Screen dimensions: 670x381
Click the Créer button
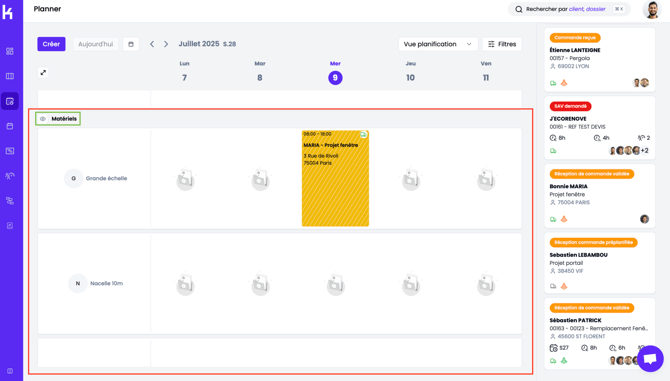click(x=51, y=44)
